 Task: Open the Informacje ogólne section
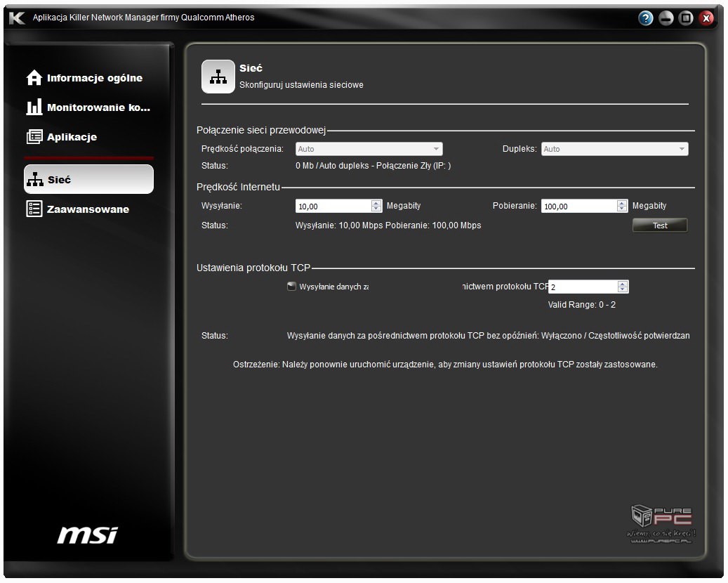point(94,78)
